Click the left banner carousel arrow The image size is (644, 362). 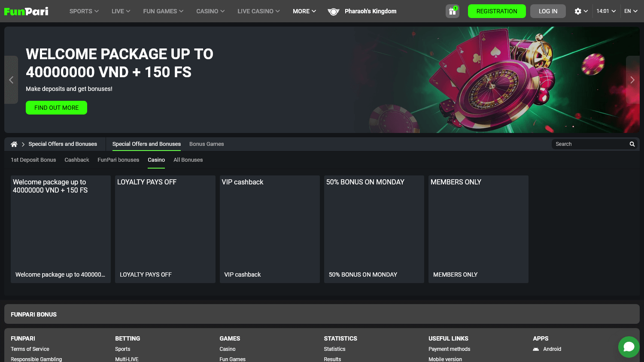11,80
